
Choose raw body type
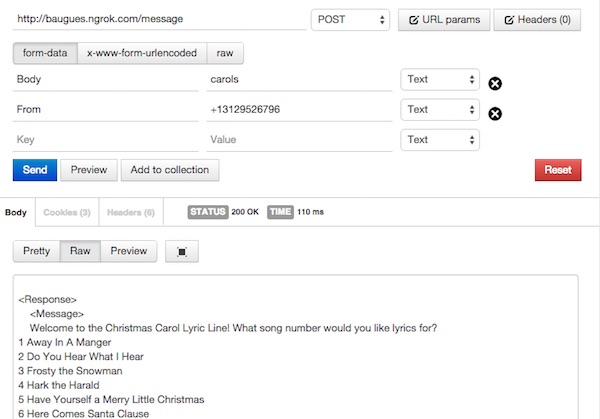coord(225,53)
